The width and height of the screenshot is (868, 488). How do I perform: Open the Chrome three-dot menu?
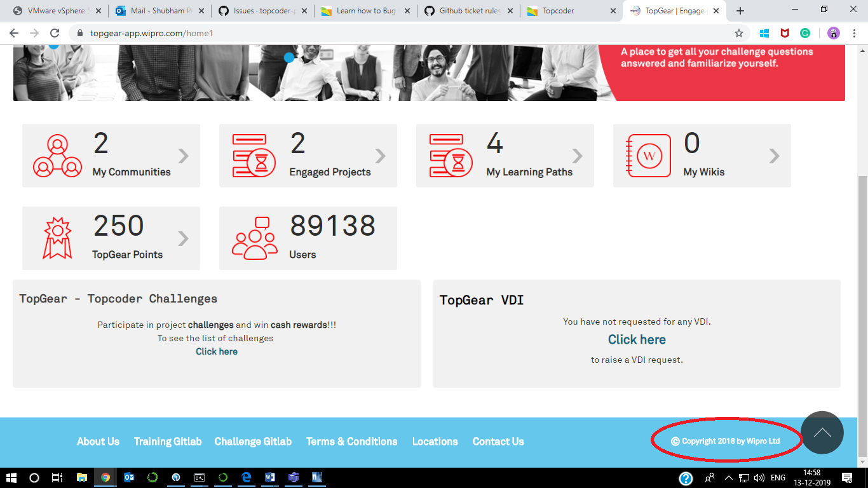[x=855, y=33]
